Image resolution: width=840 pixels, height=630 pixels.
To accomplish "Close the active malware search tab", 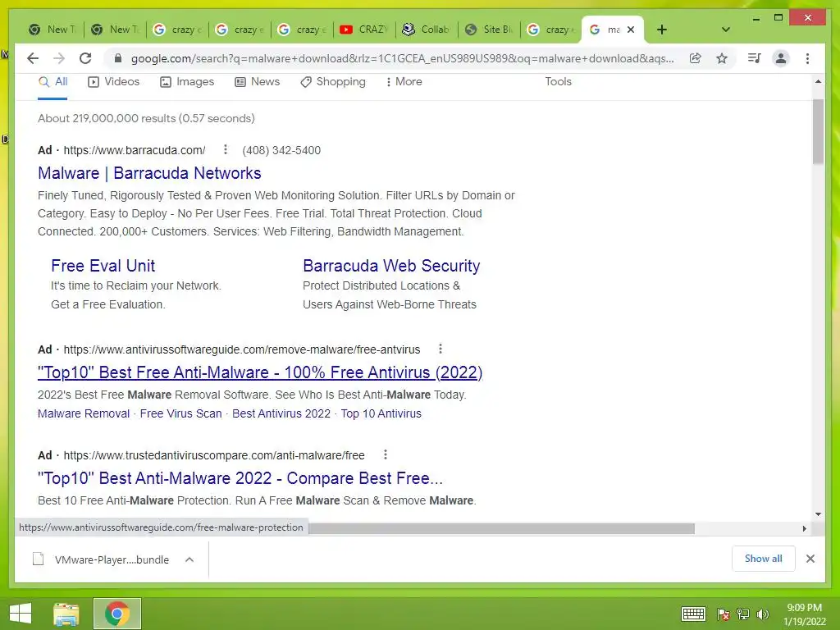I will (x=631, y=30).
